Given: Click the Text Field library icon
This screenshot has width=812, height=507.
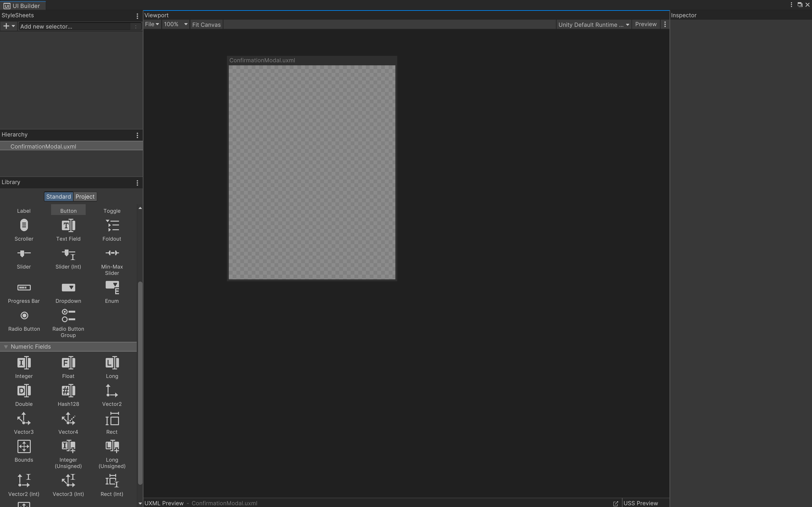Looking at the screenshot, I should point(68,226).
